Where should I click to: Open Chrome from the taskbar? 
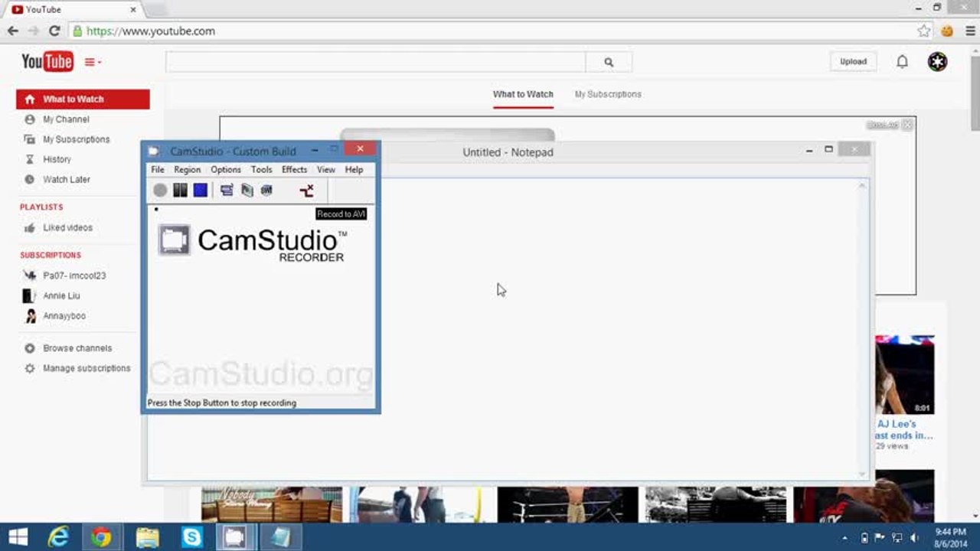tap(101, 537)
